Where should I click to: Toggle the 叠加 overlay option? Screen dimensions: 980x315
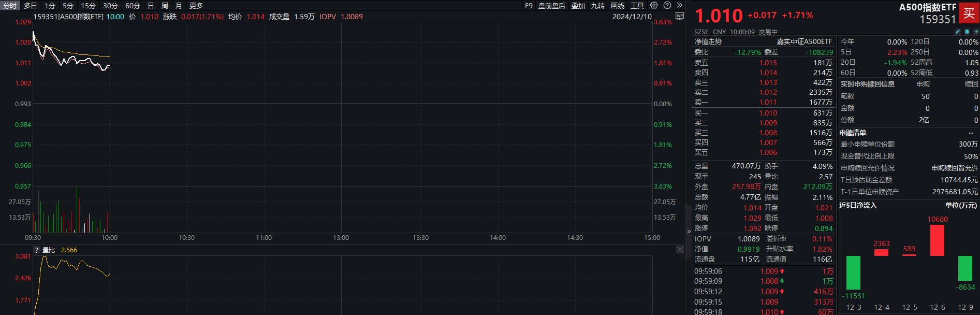578,6
